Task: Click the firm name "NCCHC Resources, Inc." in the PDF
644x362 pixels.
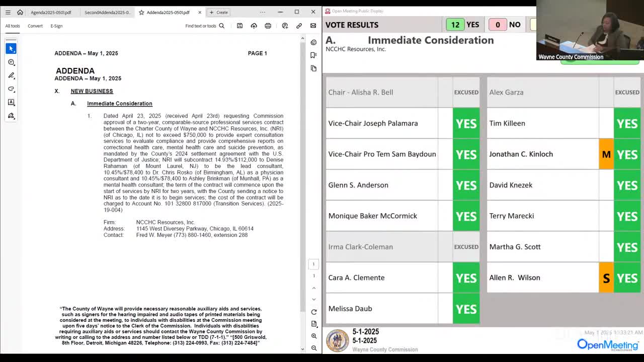Action: pos(166,222)
